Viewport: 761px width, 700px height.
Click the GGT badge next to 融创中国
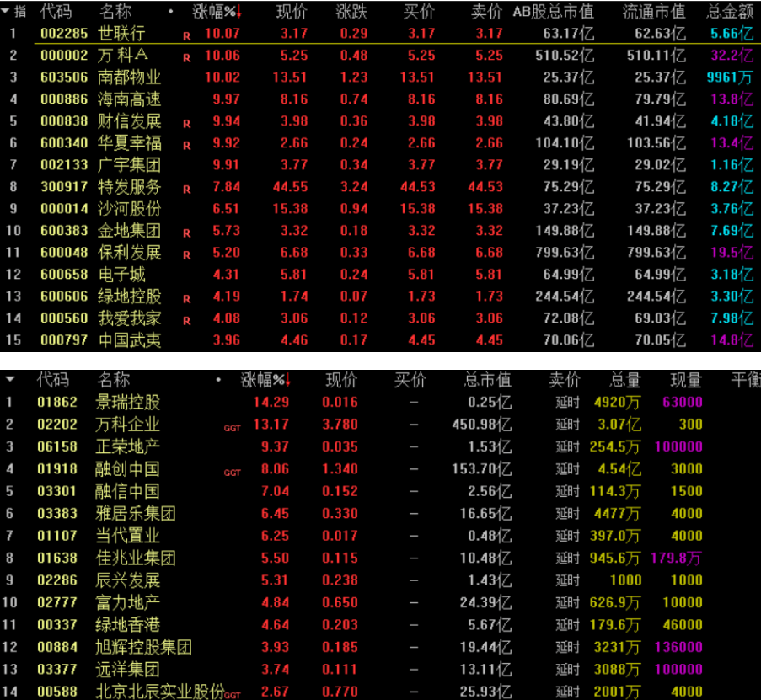[x=232, y=473]
